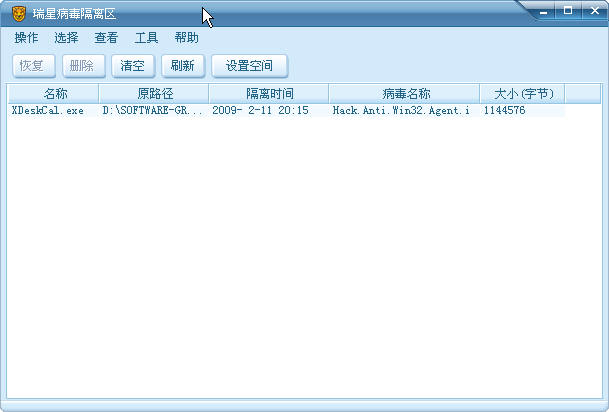The height and width of the screenshot is (412, 609).
Task: Click the Rising tiger logo icon in title bar
Action: tap(18, 14)
